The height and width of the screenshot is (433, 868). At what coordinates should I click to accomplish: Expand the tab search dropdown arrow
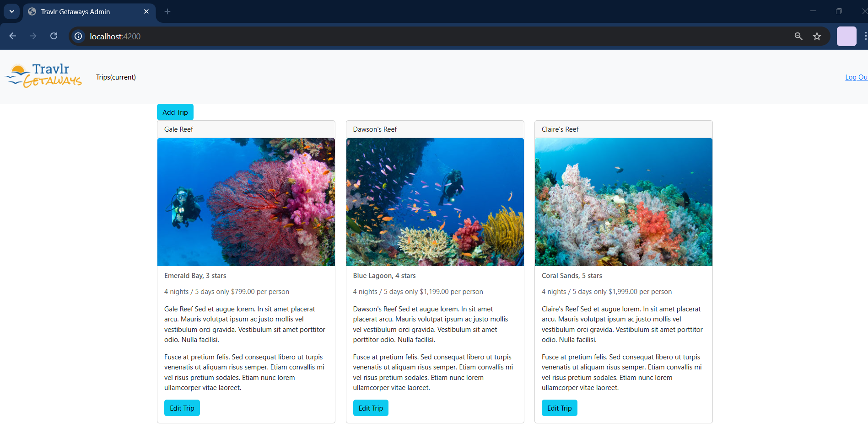point(12,11)
